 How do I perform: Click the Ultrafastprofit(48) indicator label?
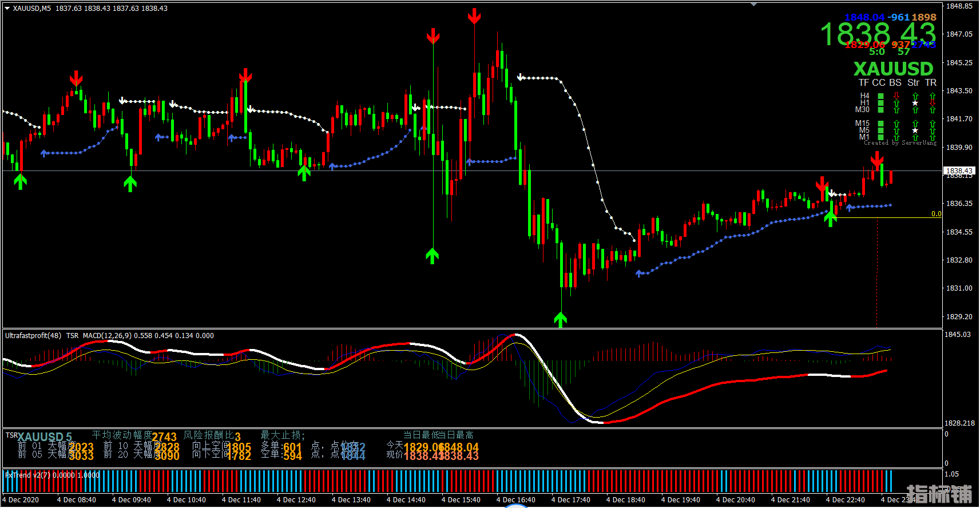(33, 336)
